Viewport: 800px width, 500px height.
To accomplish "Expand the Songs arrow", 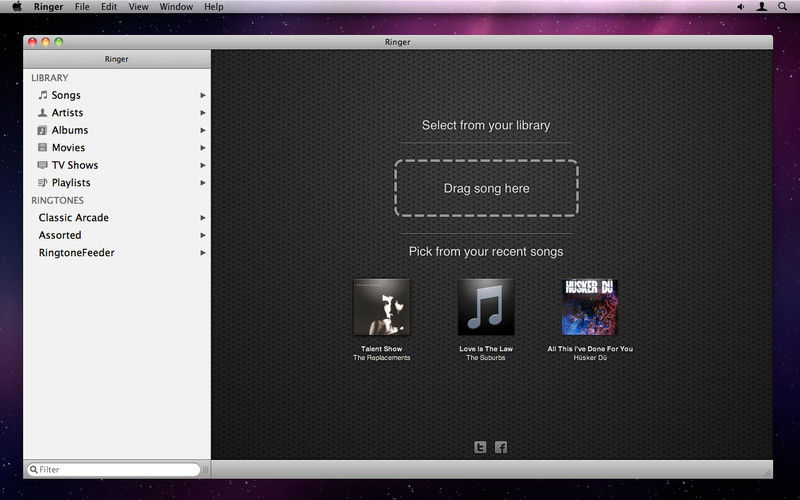I will click(203, 95).
